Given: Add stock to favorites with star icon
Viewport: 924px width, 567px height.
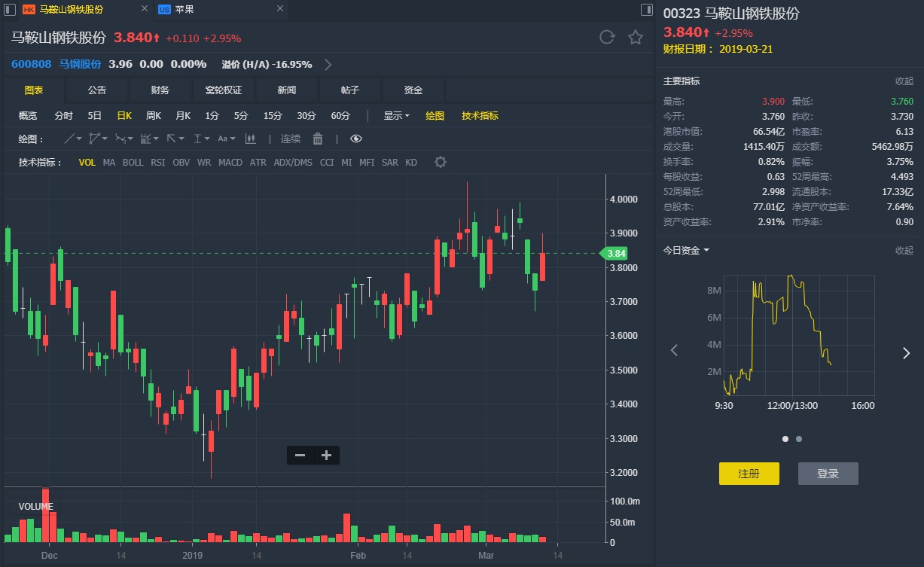Looking at the screenshot, I should tap(636, 38).
